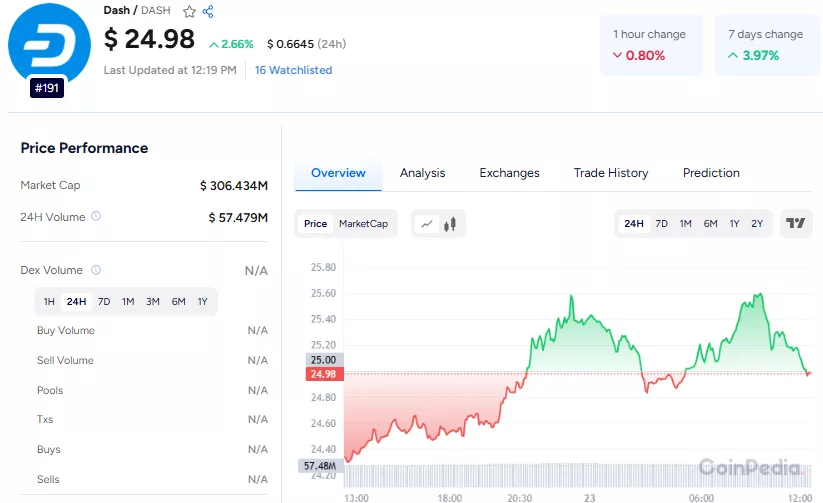Select 1H Dex Volume period
This screenshot has height=503, width=823.
49,301
